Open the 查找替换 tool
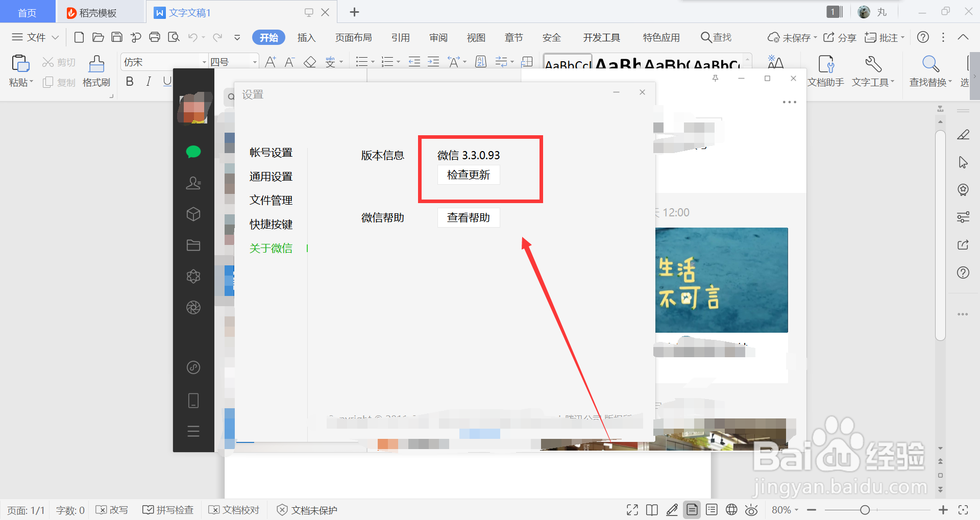The height and width of the screenshot is (520, 980). pyautogui.click(x=930, y=71)
